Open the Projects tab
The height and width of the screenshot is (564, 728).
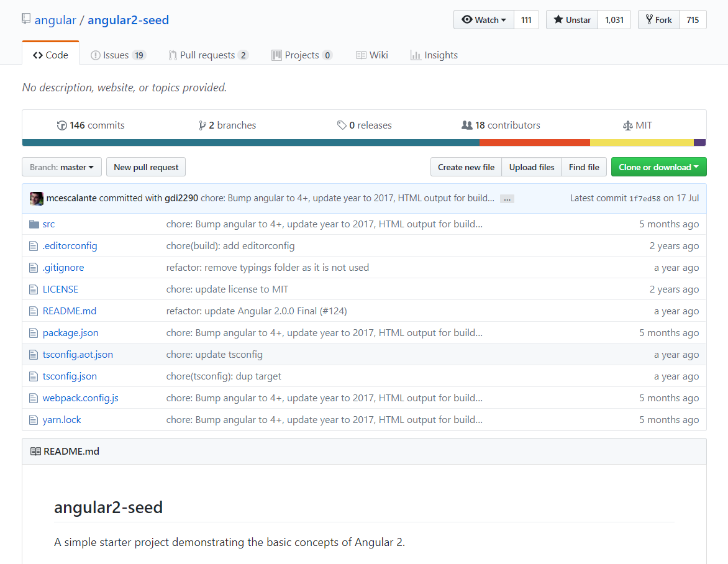302,55
